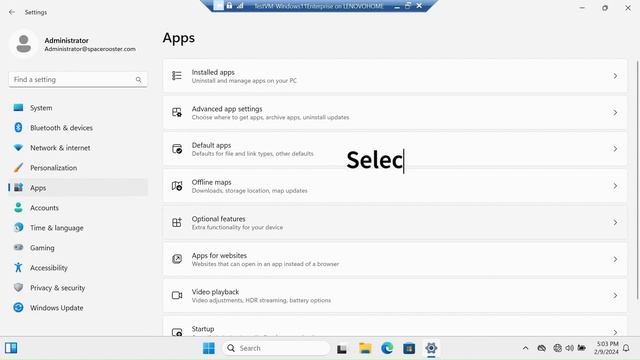Click the Time & language globe icon
The image size is (640, 360).
point(18,227)
